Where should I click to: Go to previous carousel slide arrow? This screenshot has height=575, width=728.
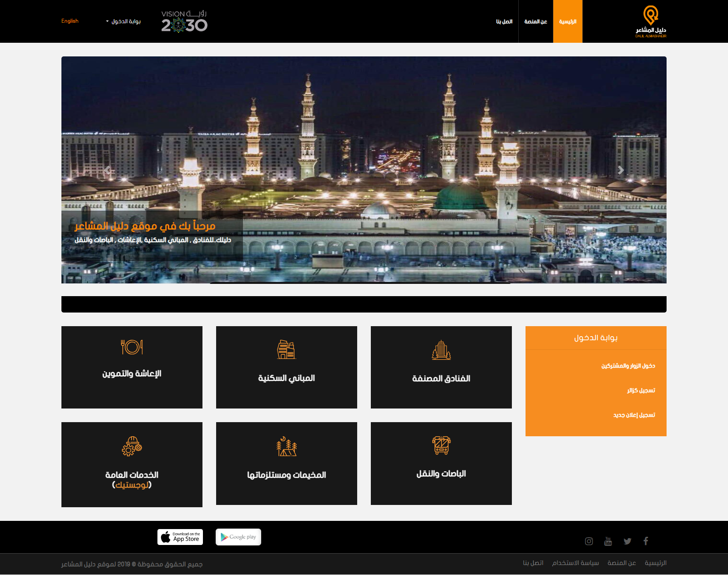click(x=107, y=170)
